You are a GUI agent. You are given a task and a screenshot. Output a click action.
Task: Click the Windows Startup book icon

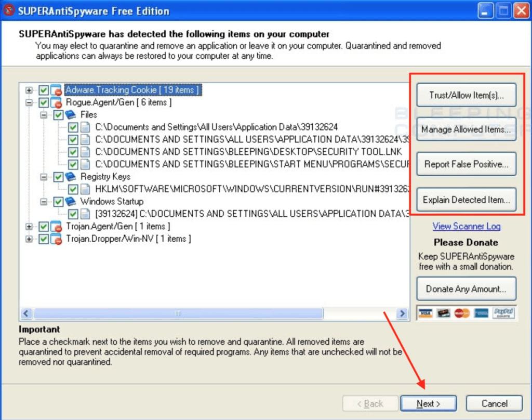[x=71, y=202]
